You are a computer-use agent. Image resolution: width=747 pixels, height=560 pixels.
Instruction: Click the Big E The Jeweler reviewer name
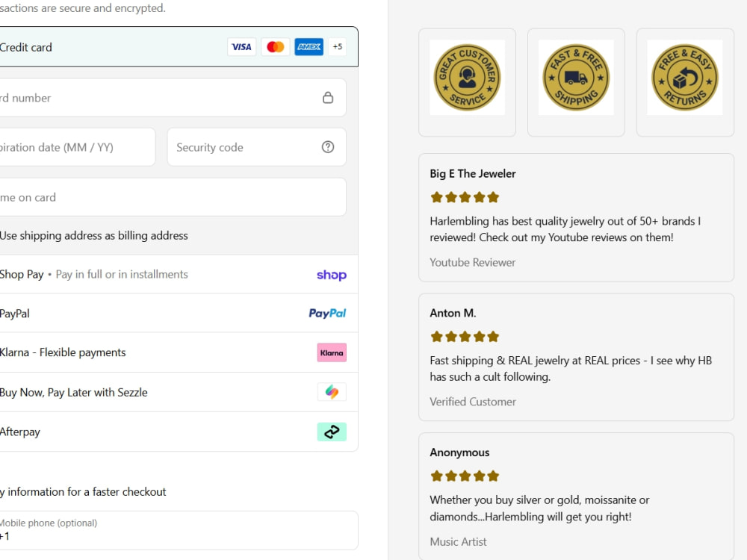[473, 174]
